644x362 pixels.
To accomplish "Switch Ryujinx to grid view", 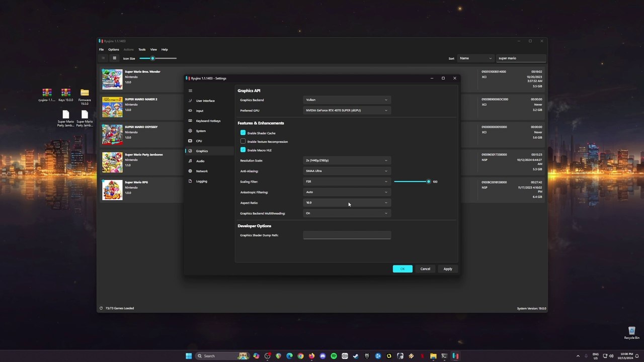I will [114, 58].
